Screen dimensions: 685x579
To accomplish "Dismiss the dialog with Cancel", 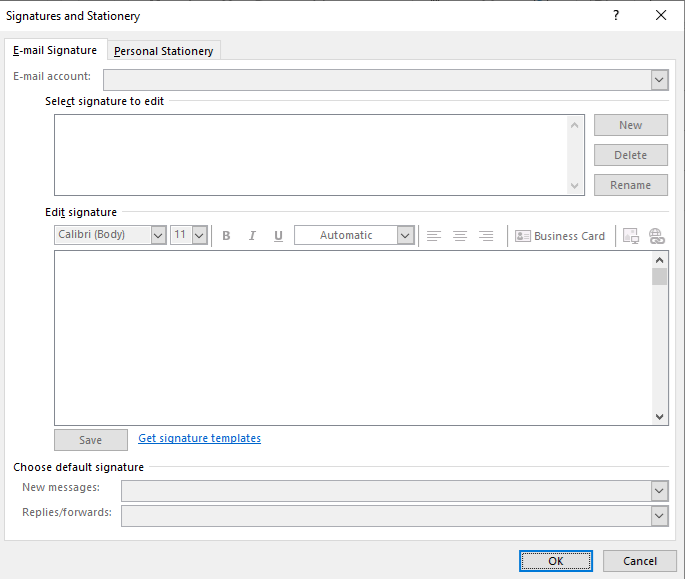I will [640, 561].
